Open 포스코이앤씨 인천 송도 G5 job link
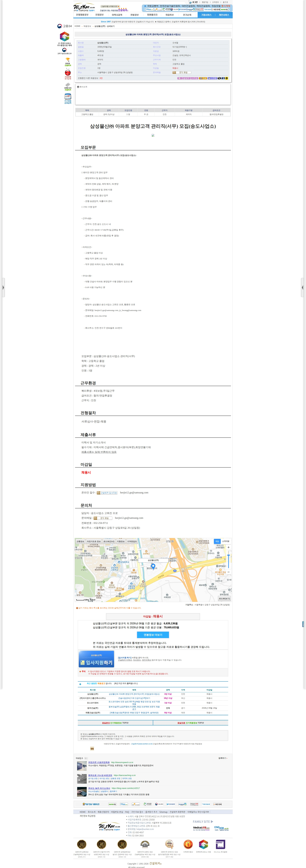 [x=134, y=703]
